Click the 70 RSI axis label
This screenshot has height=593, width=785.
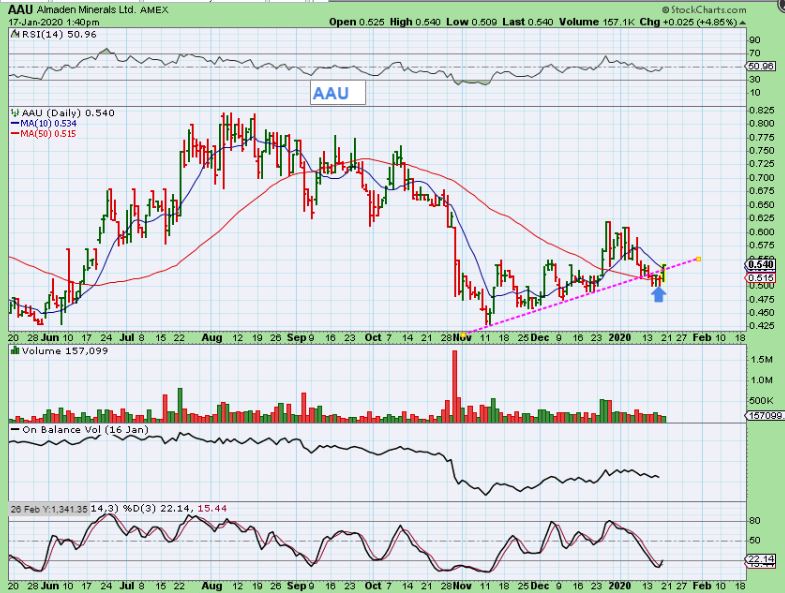[754, 53]
